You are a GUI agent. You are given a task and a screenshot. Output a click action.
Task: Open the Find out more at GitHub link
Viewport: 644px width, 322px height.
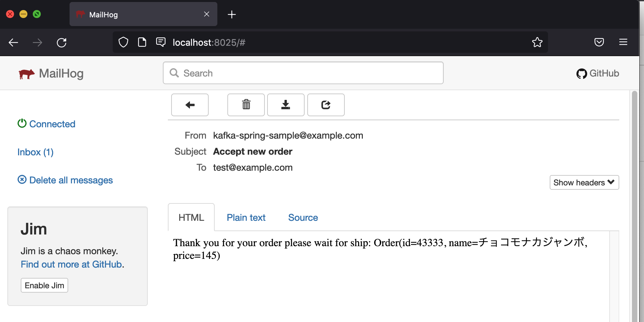[71, 264]
